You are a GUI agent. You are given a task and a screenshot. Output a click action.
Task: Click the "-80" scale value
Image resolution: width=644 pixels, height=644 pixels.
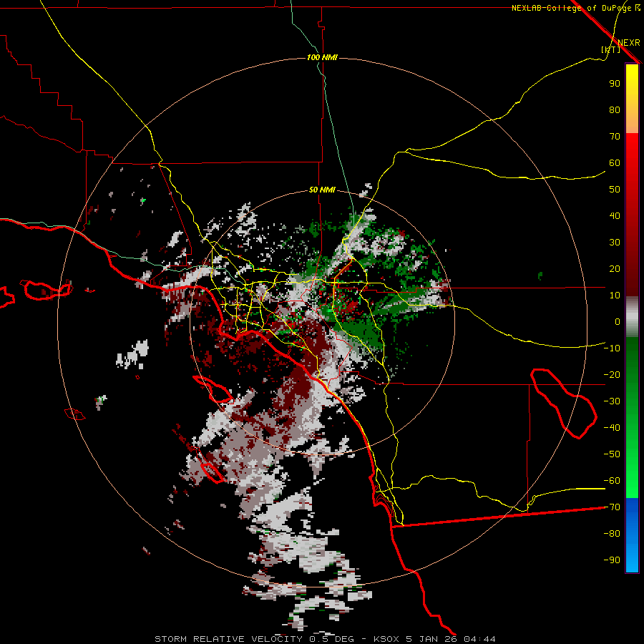612,534
